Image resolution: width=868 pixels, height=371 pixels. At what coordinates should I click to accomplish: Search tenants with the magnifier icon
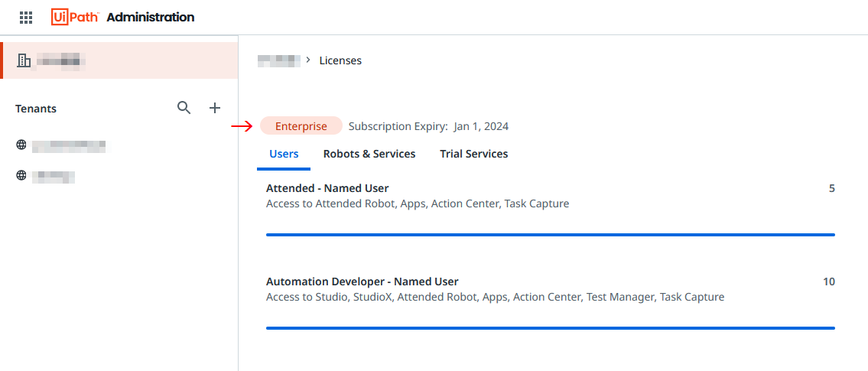(184, 108)
